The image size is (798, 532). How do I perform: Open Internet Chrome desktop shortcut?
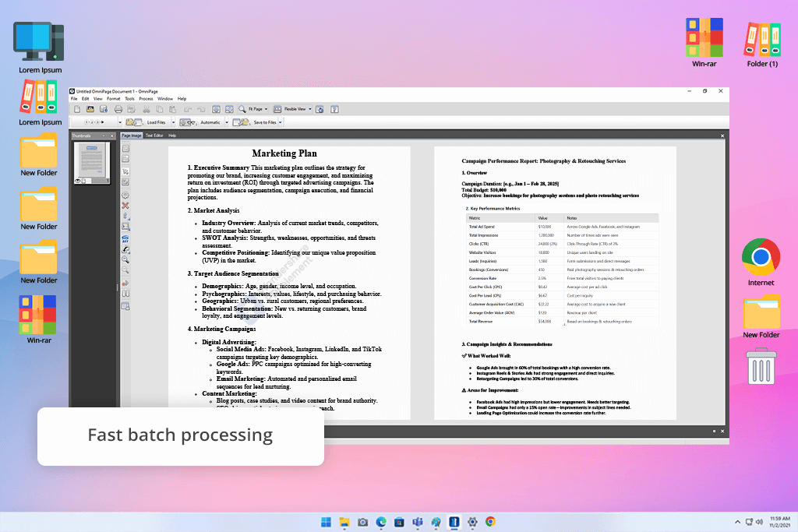coord(761,262)
